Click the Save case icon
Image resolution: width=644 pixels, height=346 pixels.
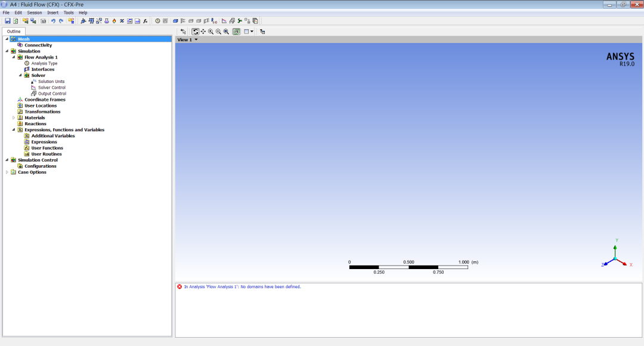[x=7, y=21]
